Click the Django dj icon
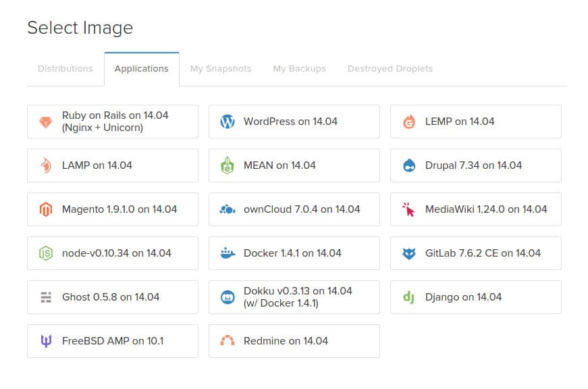This screenshot has height=389, width=588. [x=408, y=297]
